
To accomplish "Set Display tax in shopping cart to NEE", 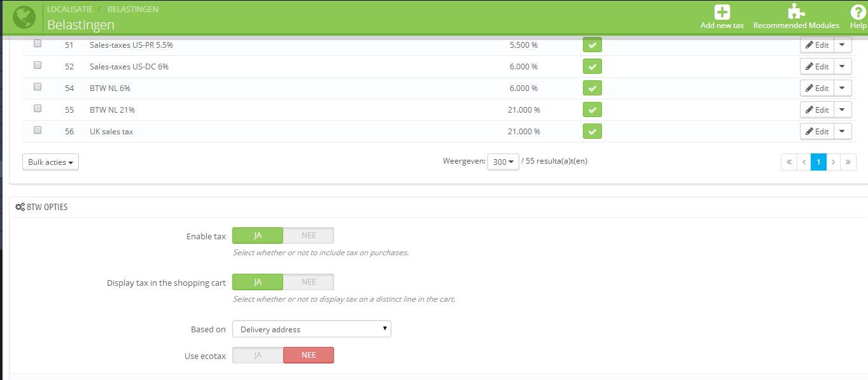I will [309, 282].
